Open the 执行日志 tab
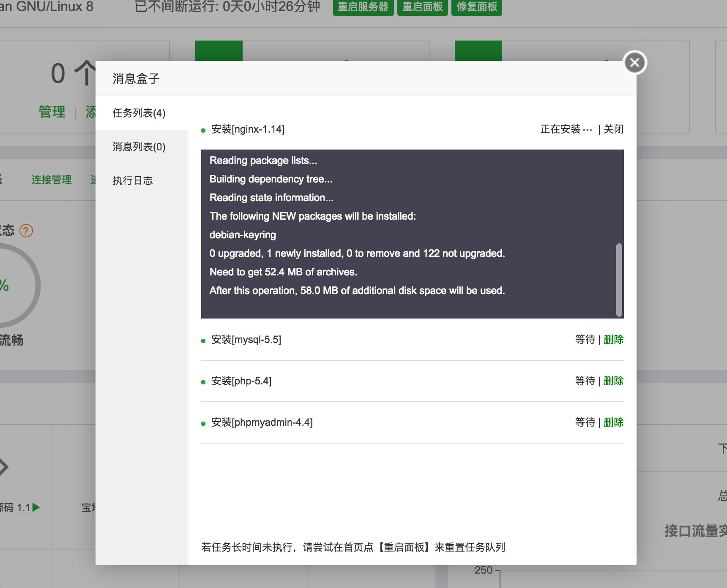This screenshot has width=727, height=588. [142, 181]
